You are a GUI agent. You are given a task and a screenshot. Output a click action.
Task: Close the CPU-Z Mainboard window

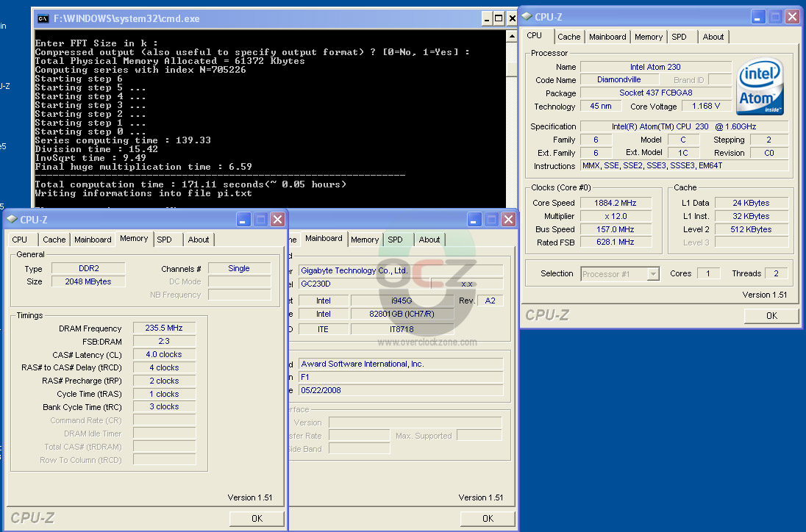pos(508,220)
